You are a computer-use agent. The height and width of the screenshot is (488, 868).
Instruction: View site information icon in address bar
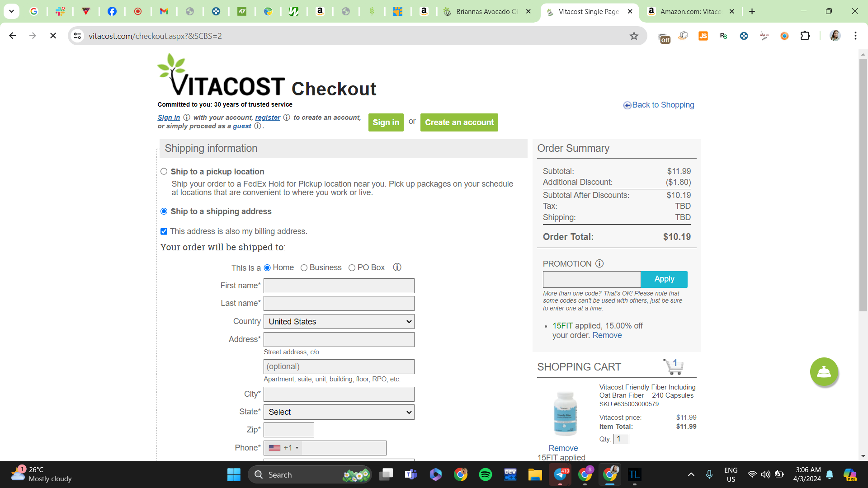(x=78, y=36)
